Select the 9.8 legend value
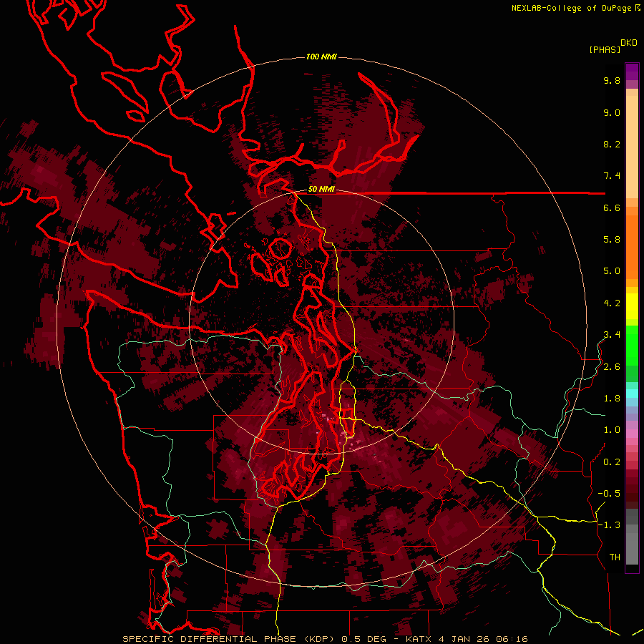Image resolution: width=644 pixels, height=644 pixels. [612, 80]
